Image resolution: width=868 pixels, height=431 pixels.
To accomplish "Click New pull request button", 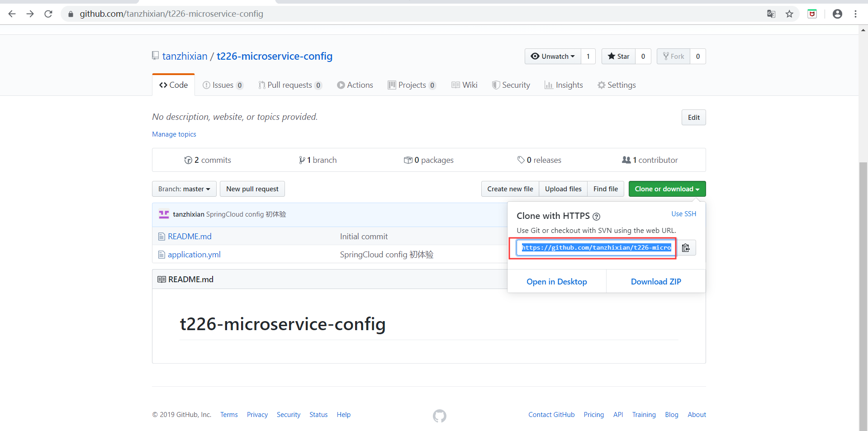I will (x=252, y=189).
